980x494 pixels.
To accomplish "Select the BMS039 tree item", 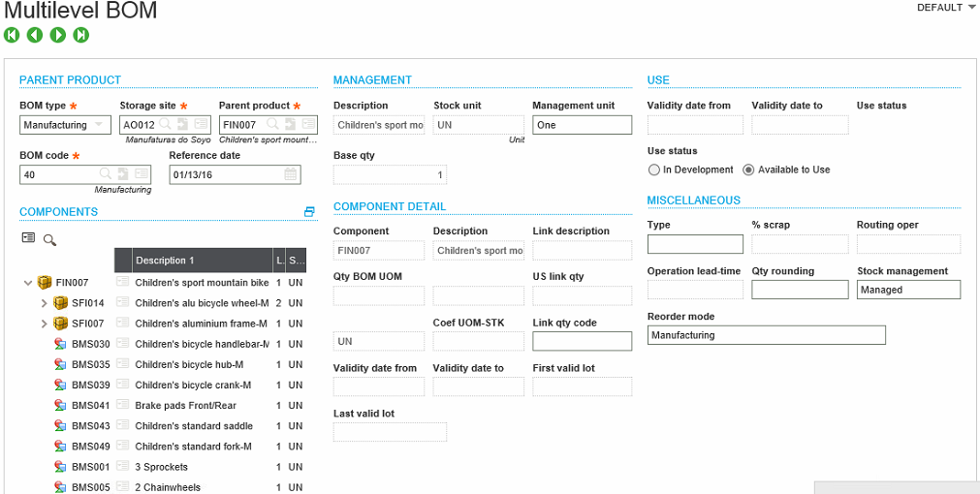I will (x=90, y=385).
